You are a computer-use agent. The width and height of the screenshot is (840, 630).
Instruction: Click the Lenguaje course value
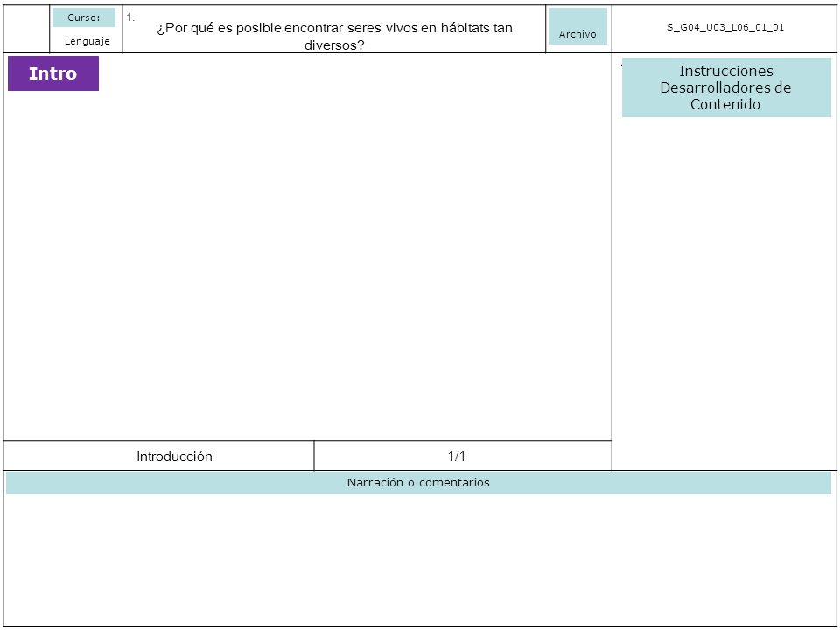pyautogui.click(x=87, y=41)
